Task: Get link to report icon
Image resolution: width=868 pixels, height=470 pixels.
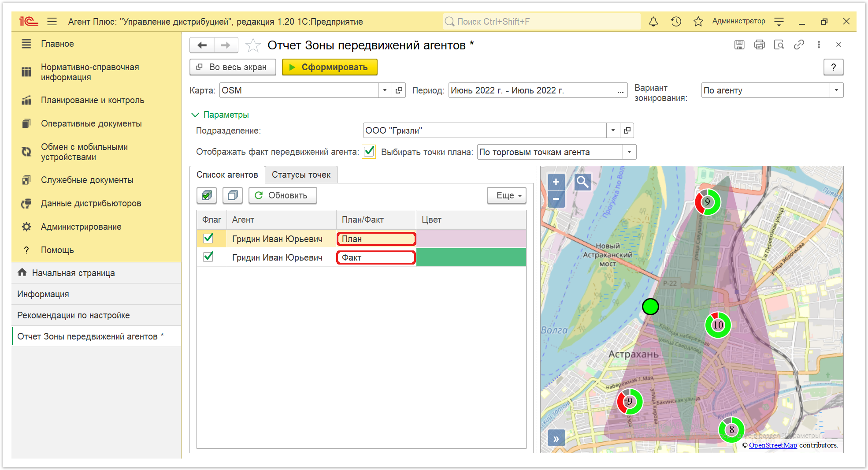Action: pyautogui.click(x=799, y=45)
